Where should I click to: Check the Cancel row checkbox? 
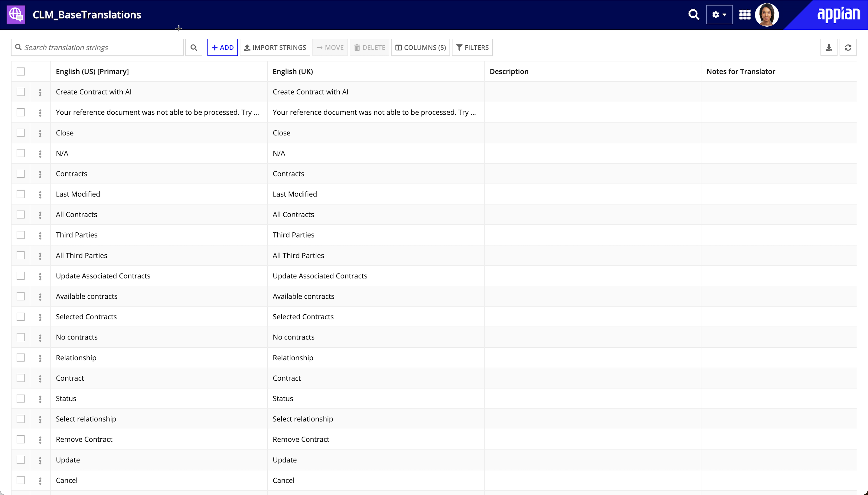(21, 480)
